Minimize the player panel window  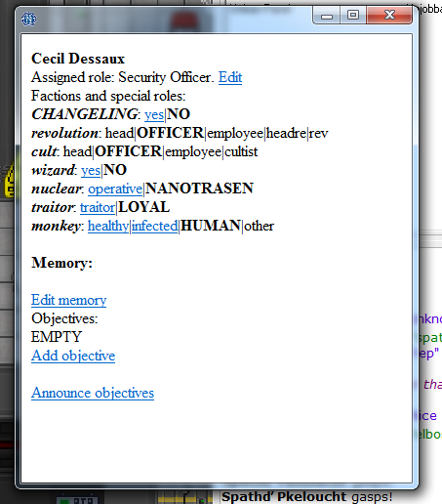(x=327, y=16)
